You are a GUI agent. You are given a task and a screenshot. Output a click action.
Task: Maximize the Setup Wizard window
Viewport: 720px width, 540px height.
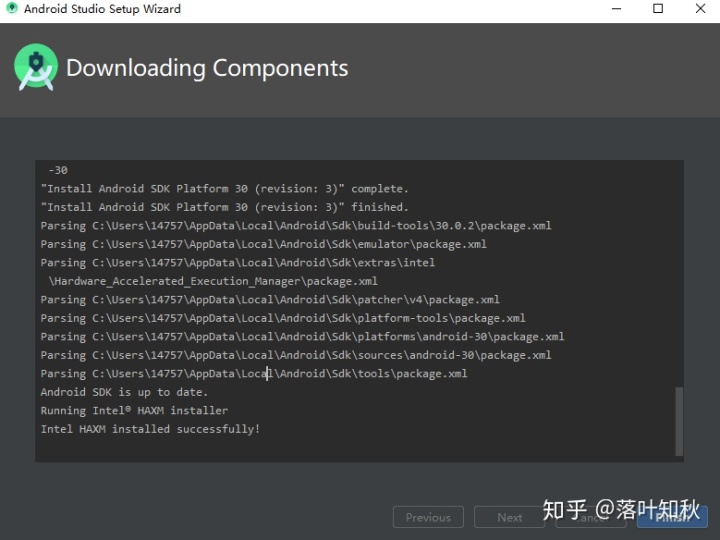coord(658,9)
